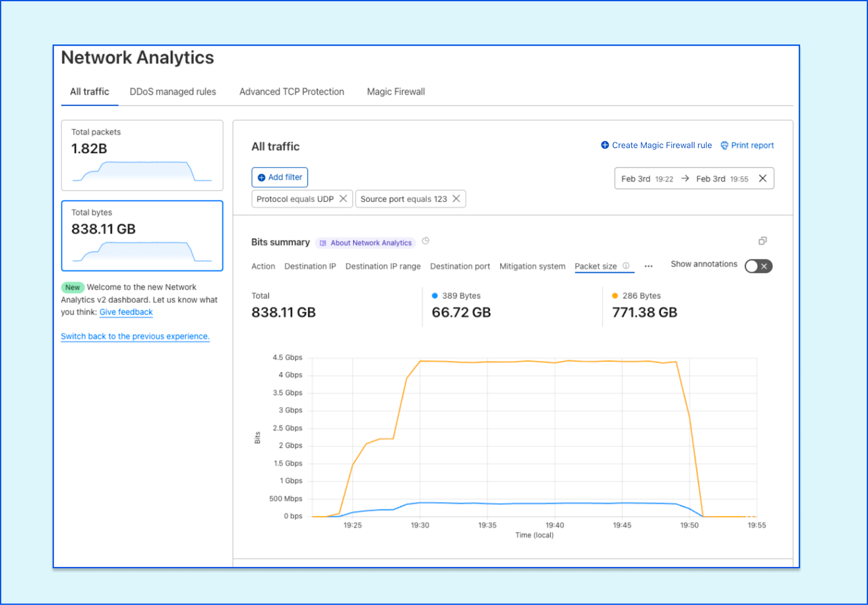Image resolution: width=868 pixels, height=605 pixels.
Task: Click the Give feedback link
Action: coord(126,312)
